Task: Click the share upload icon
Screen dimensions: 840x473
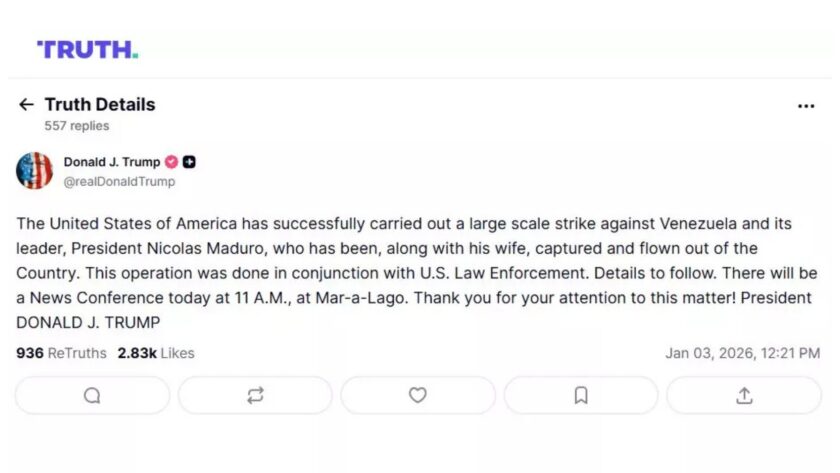Action: (744, 395)
